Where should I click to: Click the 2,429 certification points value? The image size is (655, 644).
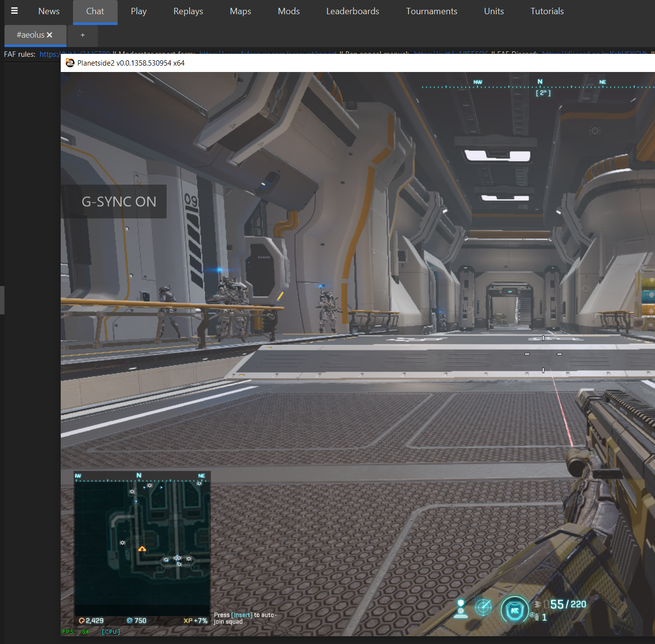(x=95, y=620)
